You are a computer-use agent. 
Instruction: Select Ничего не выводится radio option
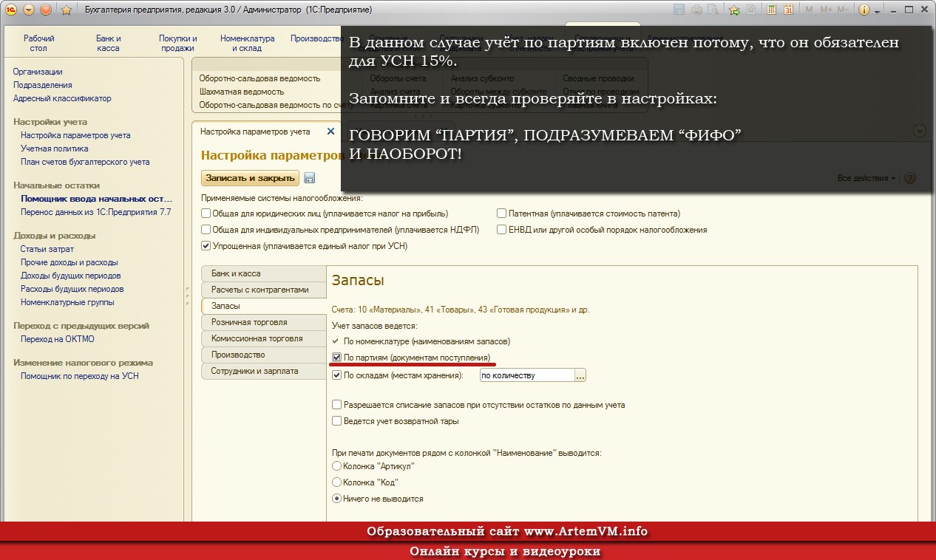point(337,499)
